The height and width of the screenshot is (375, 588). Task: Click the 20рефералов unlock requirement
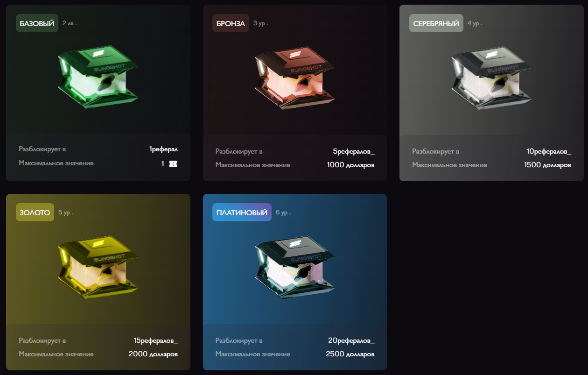click(x=351, y=340)
